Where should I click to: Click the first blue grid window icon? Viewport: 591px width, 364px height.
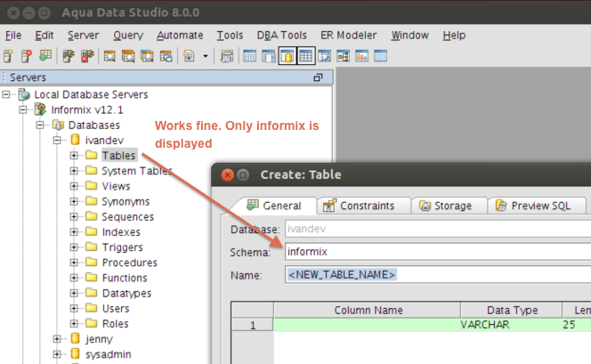tap(249, 56)
